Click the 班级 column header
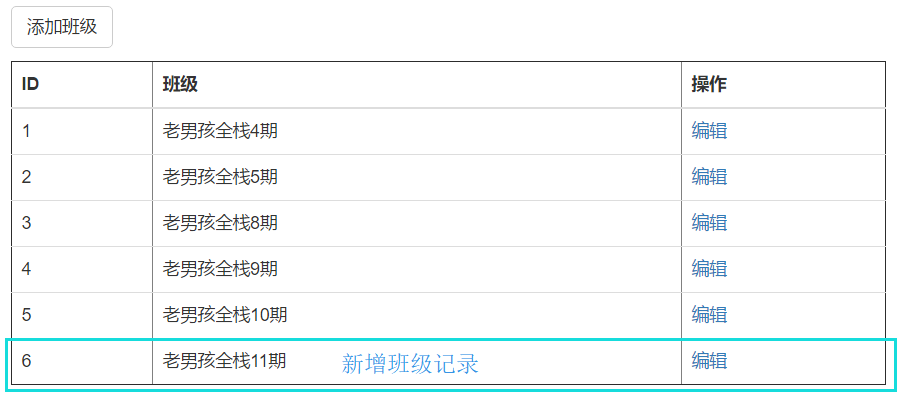Viewport: 901px width, 401px height. [x=180, y=85]
